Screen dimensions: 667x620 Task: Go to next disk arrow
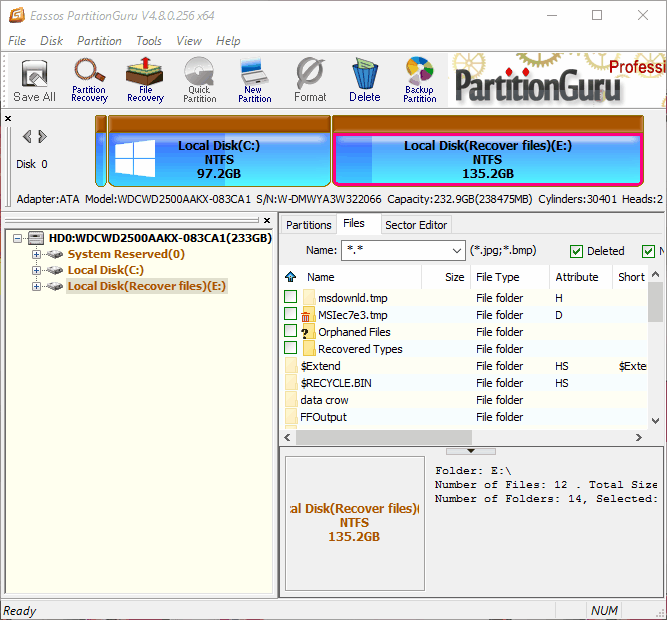click(42, 137)
